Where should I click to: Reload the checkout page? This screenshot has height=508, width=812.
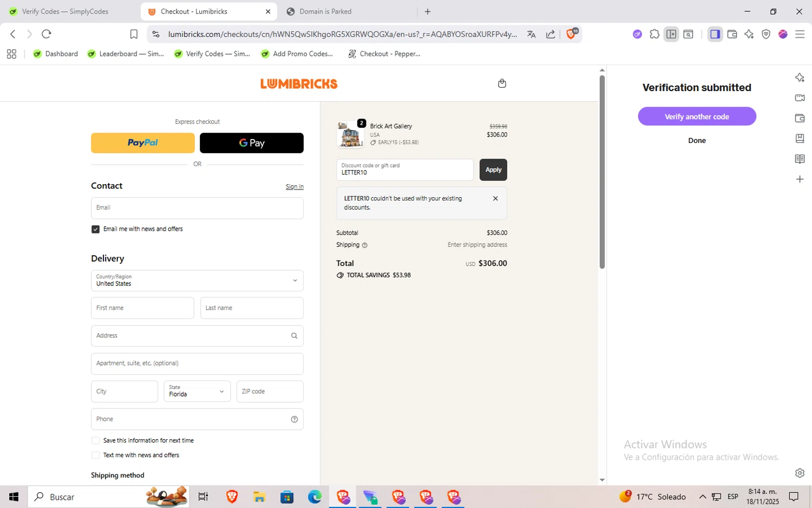47,34
